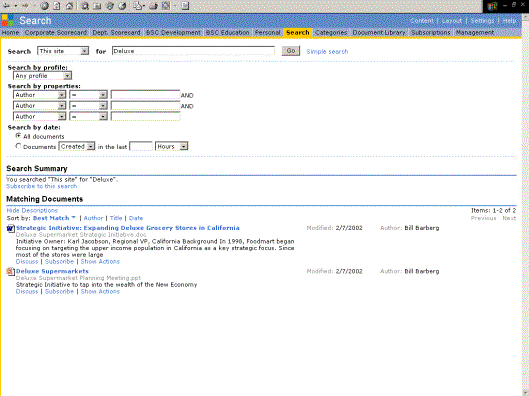Select the Documents Created date radio button
529x396 pixels.
click(x=18, y=146)
